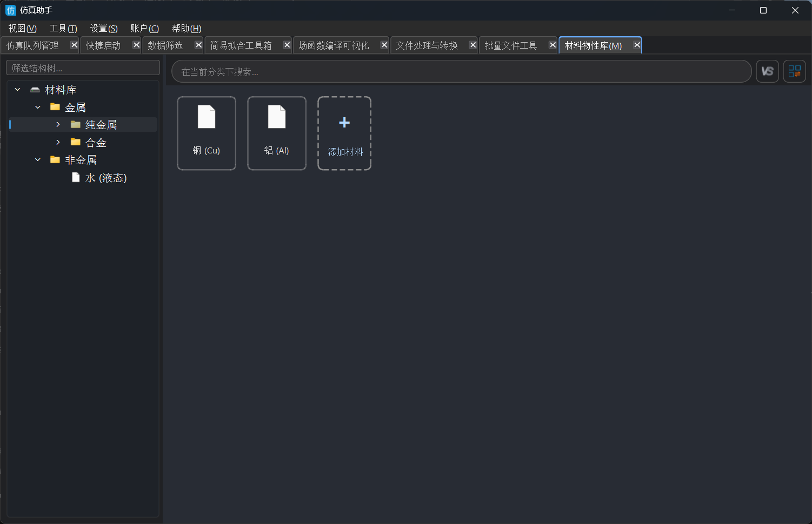
Task: Focus the 在当前分类下搜索 search field
Action: 461,71
